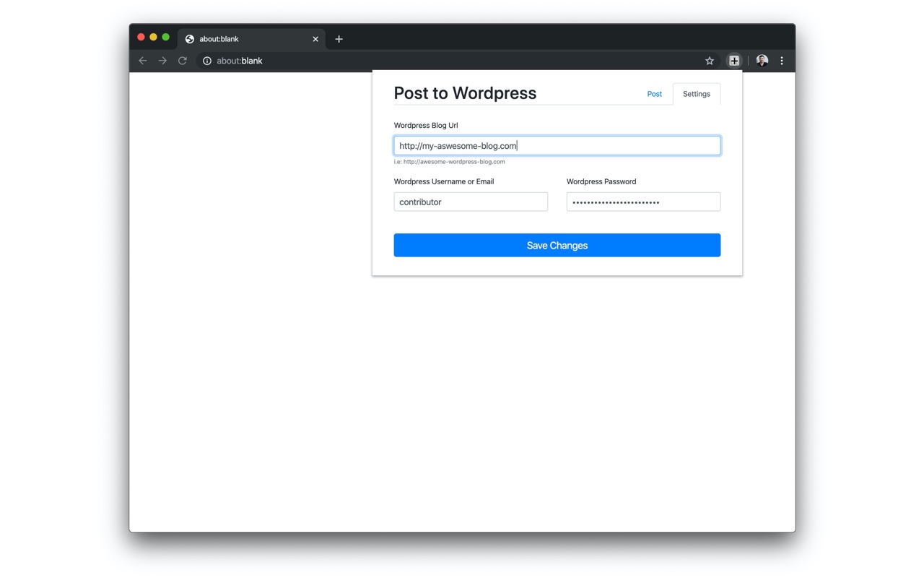
Task: Reload the page with refresh icon
Action: (x=183, y=61)
